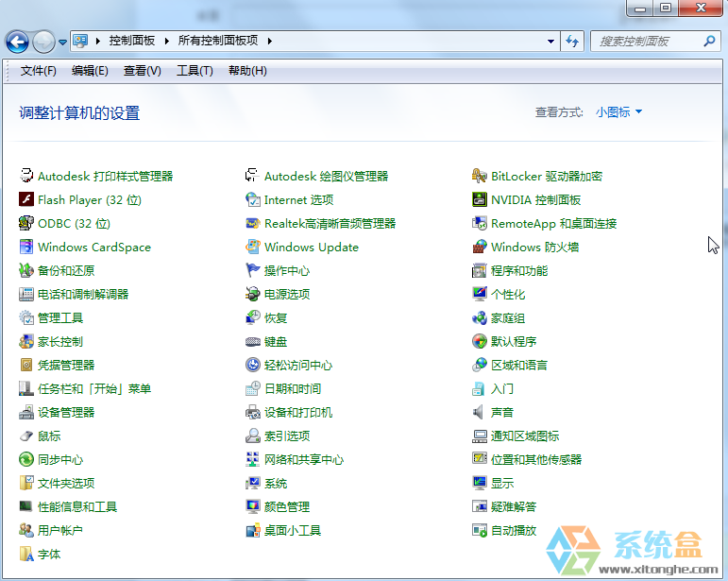The image size is (728, 581).
Task: Open the 网络和共享中心 icon
Action: [252, 459]
